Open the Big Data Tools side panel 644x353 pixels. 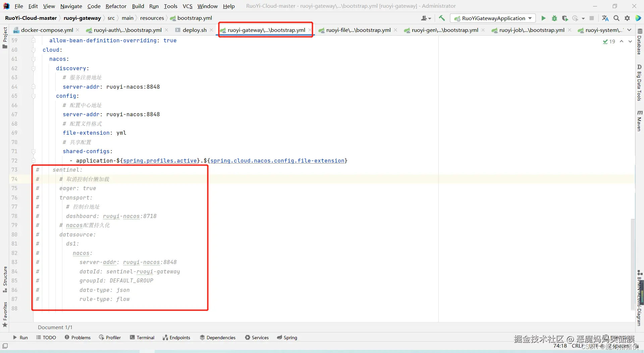[640, 83]
